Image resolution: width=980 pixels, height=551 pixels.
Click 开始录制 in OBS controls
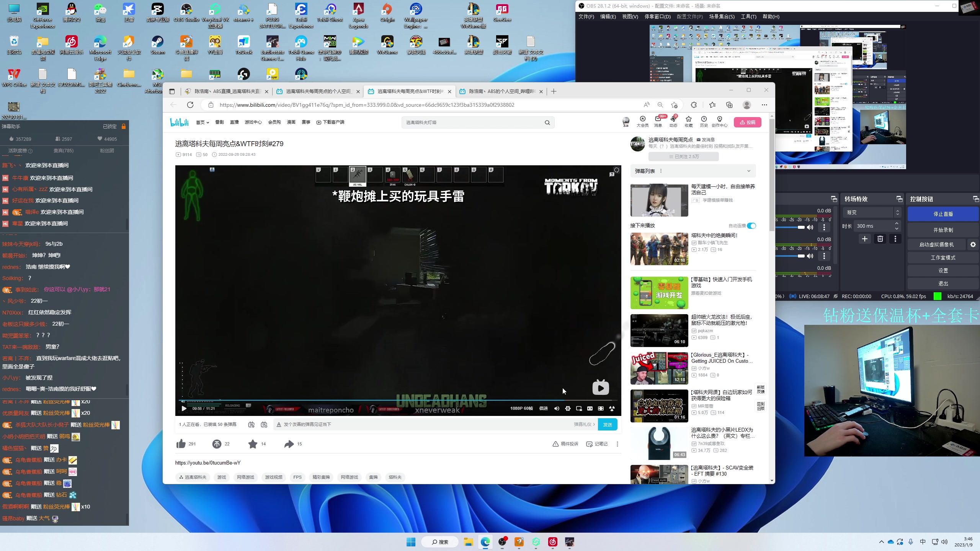pyautogui.click(x=943, y=230)
